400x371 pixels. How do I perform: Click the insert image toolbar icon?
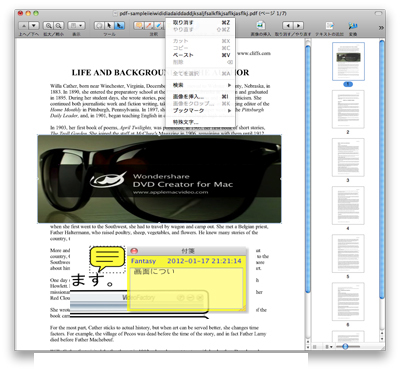(x=261, y=25)
